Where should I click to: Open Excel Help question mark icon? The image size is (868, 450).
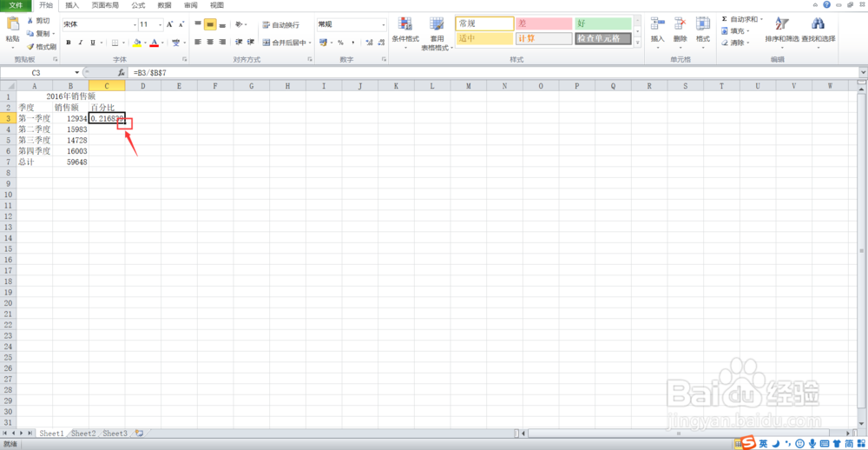[x=826, y=4]
